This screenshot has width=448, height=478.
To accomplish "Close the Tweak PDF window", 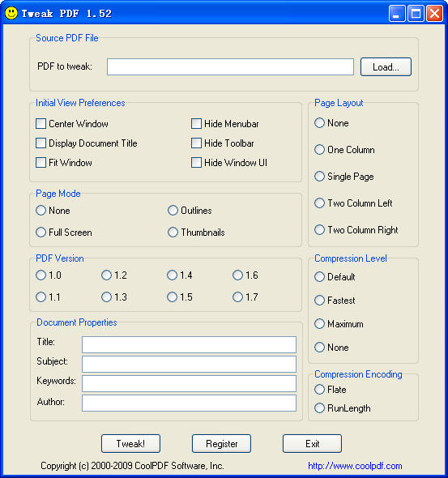I will [434, 14].
